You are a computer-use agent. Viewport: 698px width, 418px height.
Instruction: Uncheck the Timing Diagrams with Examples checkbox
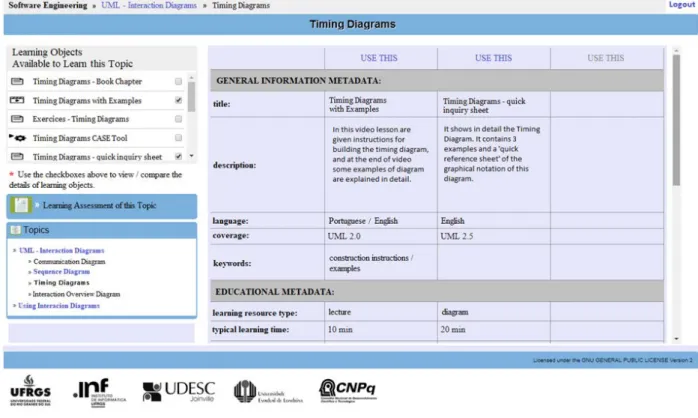tap(179, 100)
